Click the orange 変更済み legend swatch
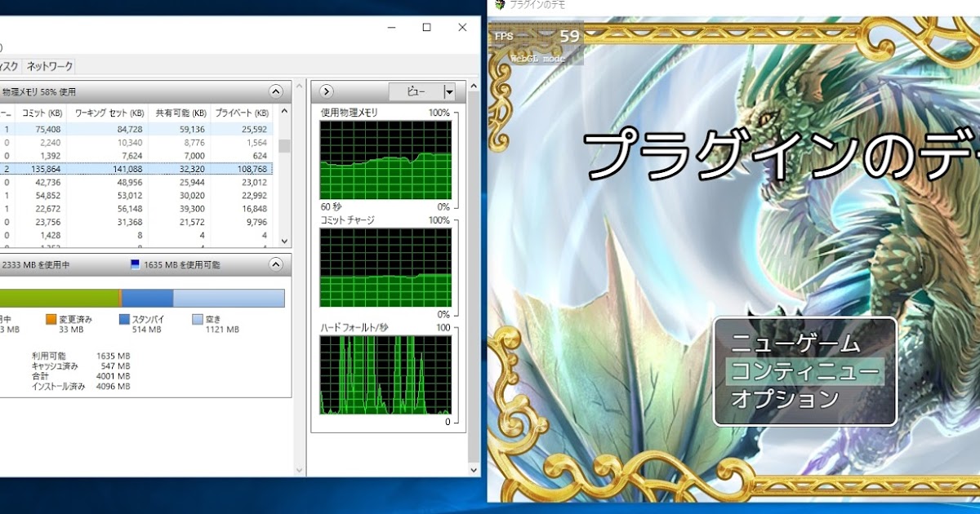 coord(51,320)
